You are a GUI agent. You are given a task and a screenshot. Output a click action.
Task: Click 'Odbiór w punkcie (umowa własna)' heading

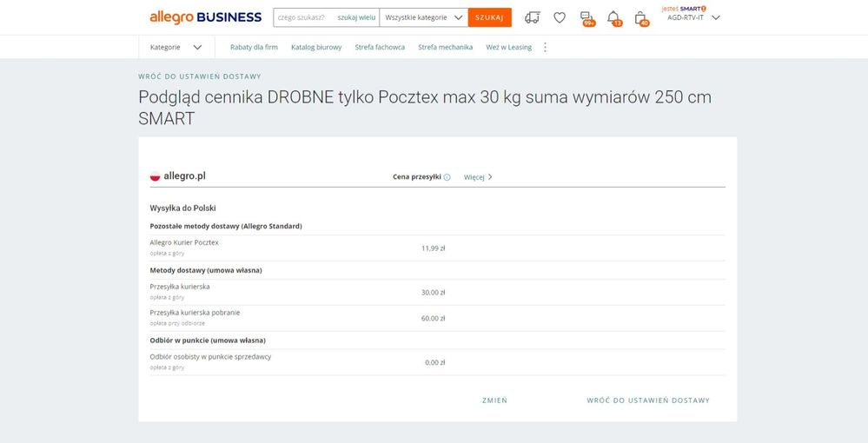tap(208, 340)
